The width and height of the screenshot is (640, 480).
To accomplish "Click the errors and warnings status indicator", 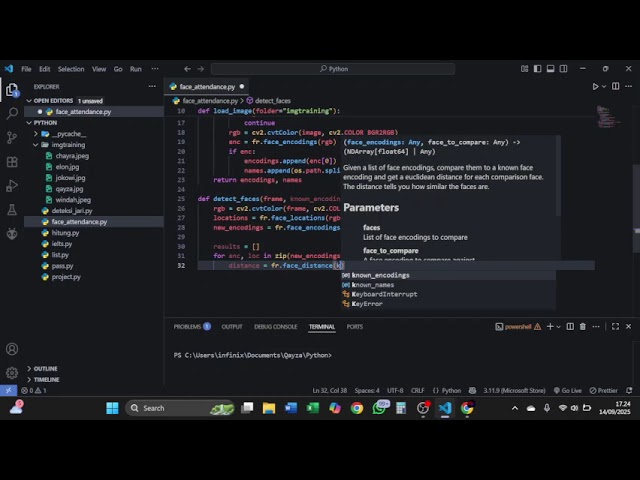I will click(33, 391).
